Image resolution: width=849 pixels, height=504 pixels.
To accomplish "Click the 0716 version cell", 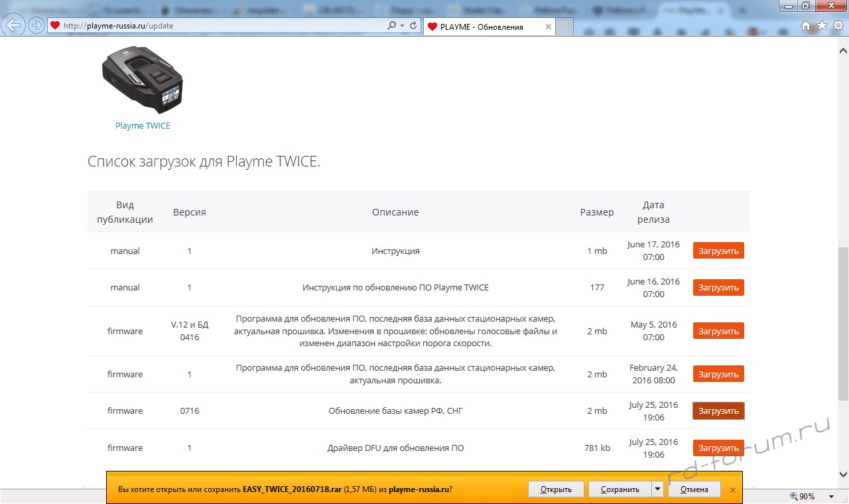I will [x=190, y=411].
